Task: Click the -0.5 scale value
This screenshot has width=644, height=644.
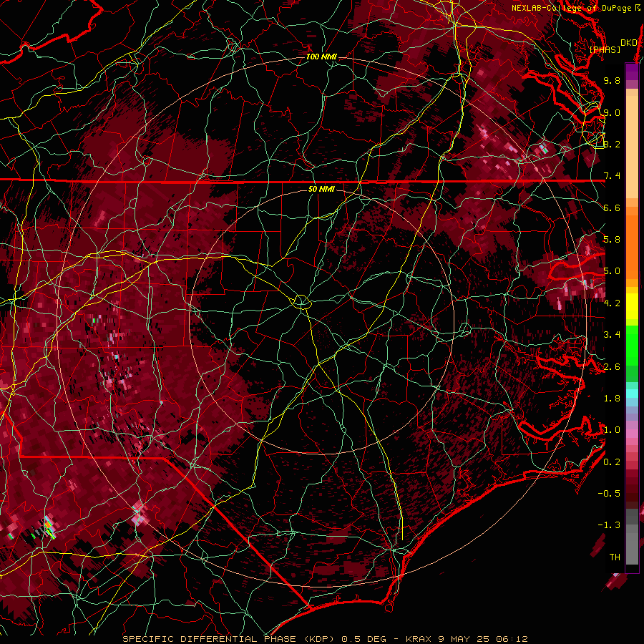Action: 609,494
